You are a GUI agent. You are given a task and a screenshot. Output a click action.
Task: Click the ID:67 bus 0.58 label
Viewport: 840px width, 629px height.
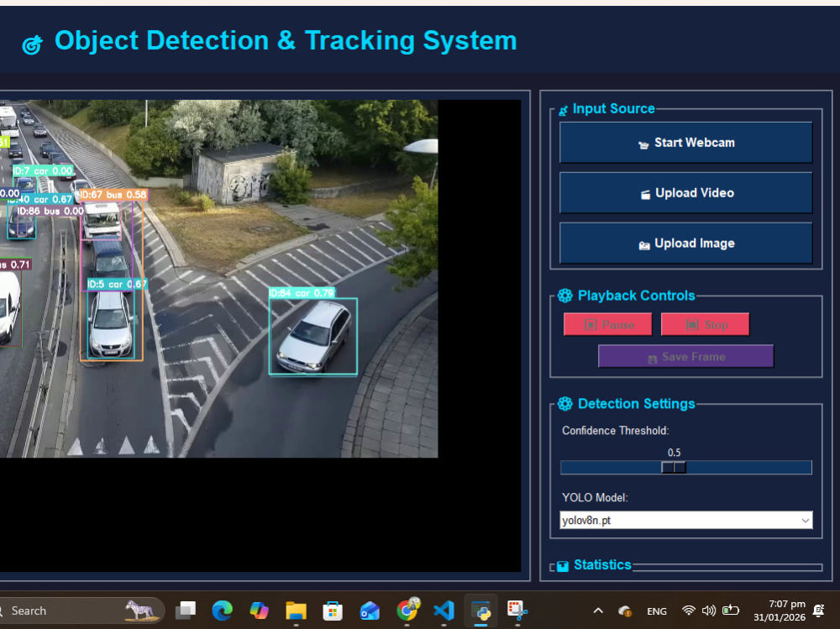point(113,195)
